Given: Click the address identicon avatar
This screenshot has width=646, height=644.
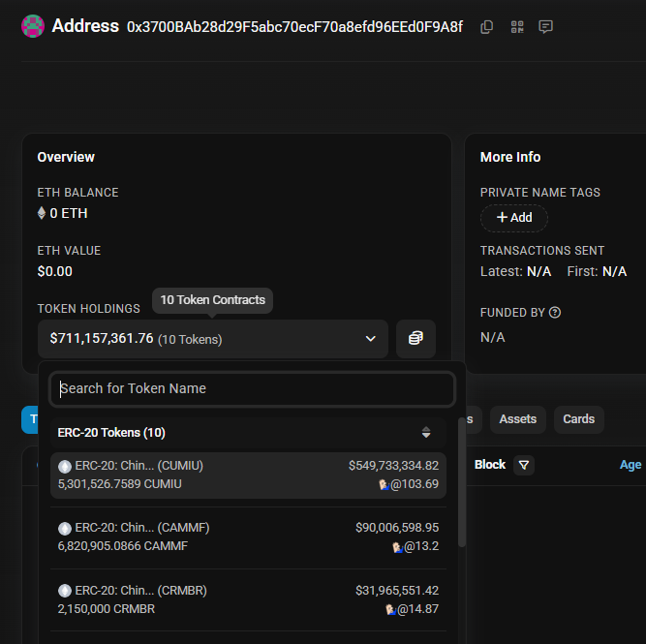Looking at the screenshot, I should (33, 26).
